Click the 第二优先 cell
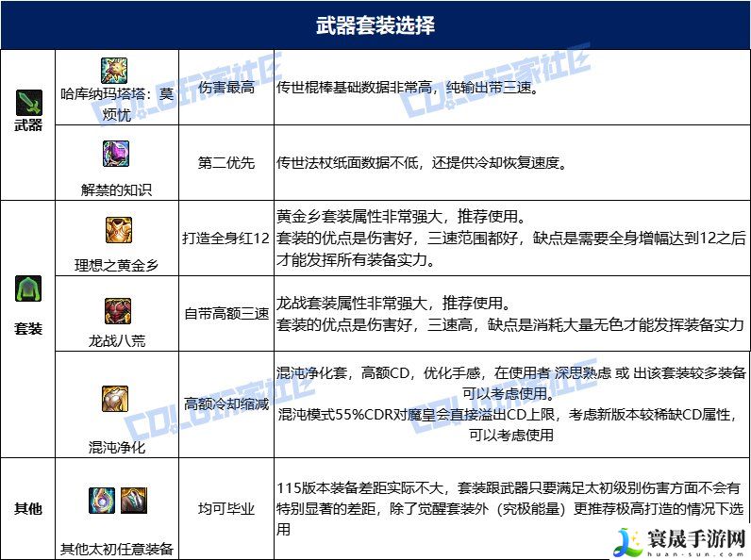This screenshot has height=560, width=751. (x=226, y=163)
